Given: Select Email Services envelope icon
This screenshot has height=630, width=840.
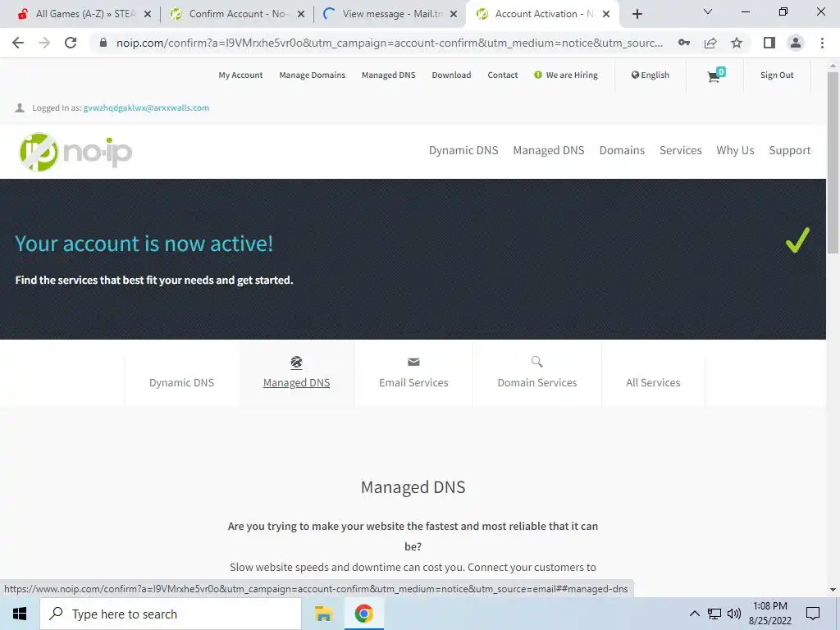Looking at the screenshot, I should pyautogui.click(x=413, y=362).
